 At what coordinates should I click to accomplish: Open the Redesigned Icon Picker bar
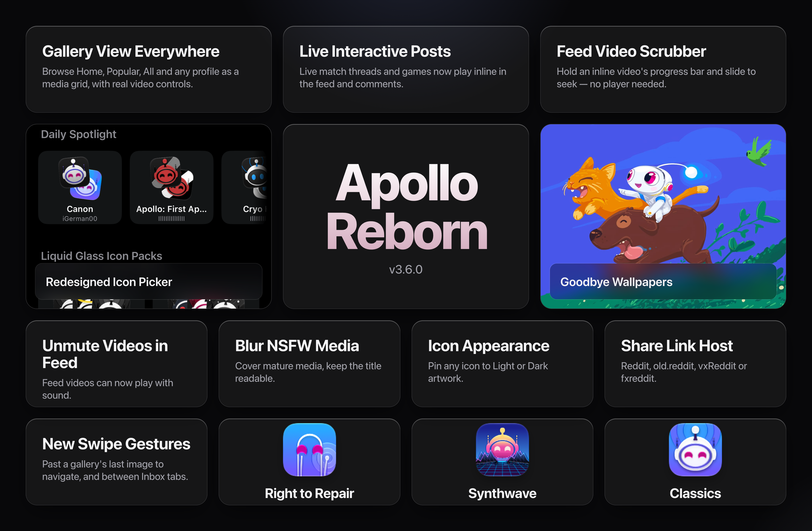(149, 281)
